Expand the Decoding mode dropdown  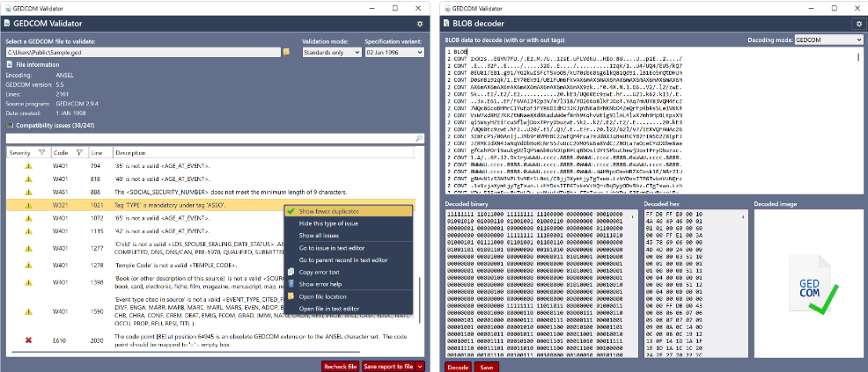tap(827, 40)
